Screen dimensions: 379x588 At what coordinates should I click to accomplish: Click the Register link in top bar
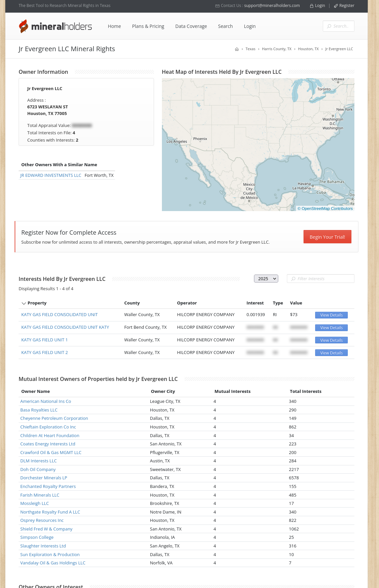347,6
